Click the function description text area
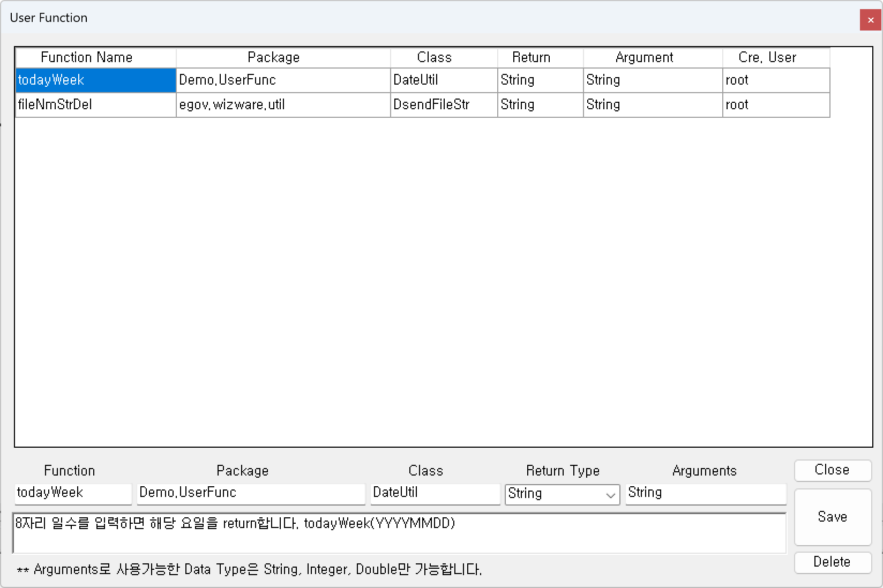This screenshot has height=588, width=883. coord(399,532)
